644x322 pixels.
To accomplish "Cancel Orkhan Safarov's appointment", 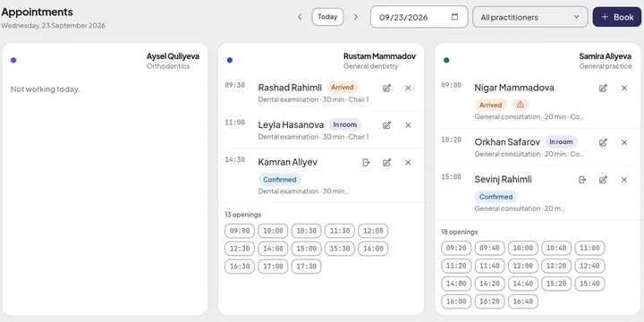I will (624, 142).
